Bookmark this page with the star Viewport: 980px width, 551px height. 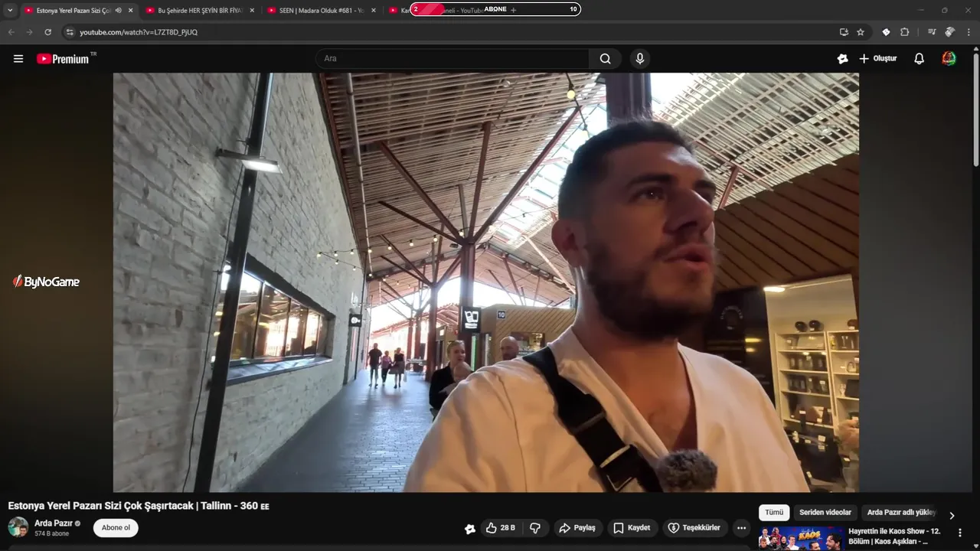tap(861, 32)
